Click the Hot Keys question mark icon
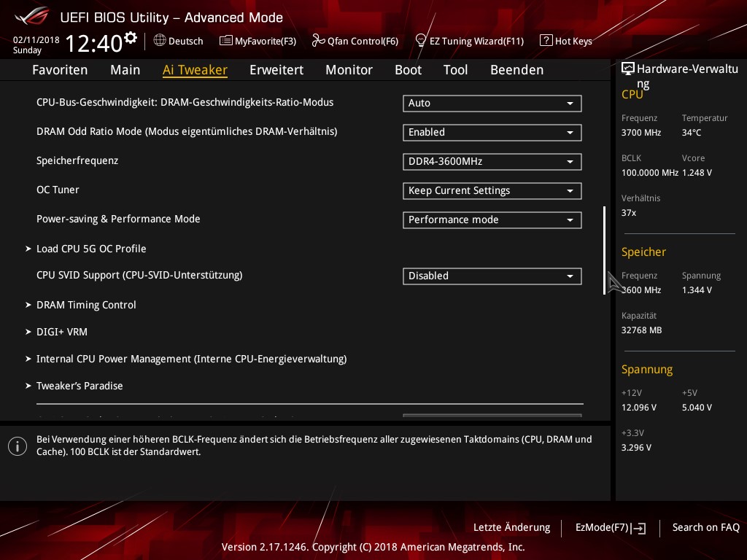Viewport: 747px width, 560px height. tap(546, 41)
